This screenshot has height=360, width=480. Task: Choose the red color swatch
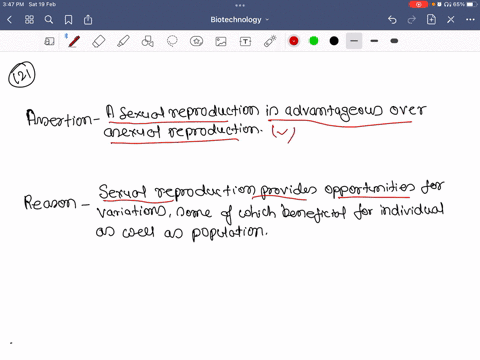pos(294,41)
